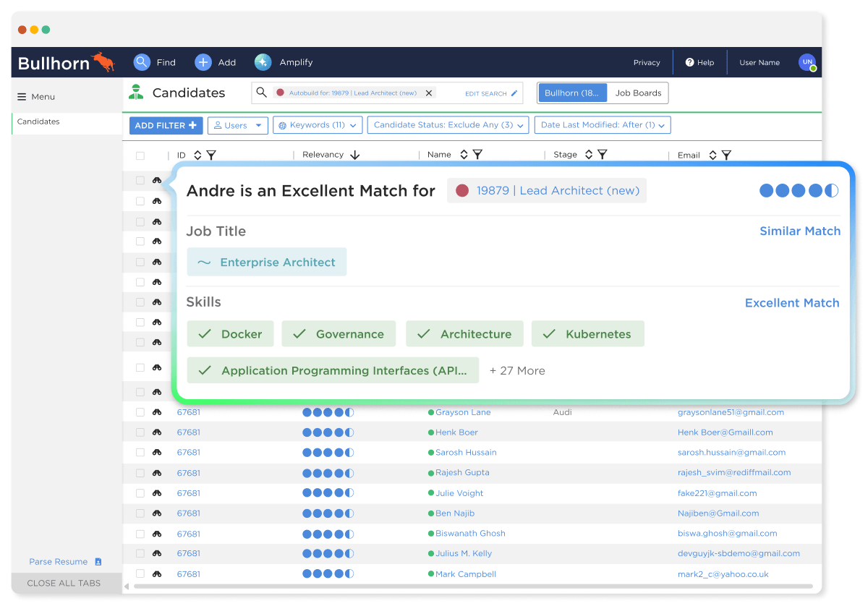This screenshot has width=868, height=606.
Task: Click the Find magnifier icon
Action: pyautogui.click(x=142, y=62)
